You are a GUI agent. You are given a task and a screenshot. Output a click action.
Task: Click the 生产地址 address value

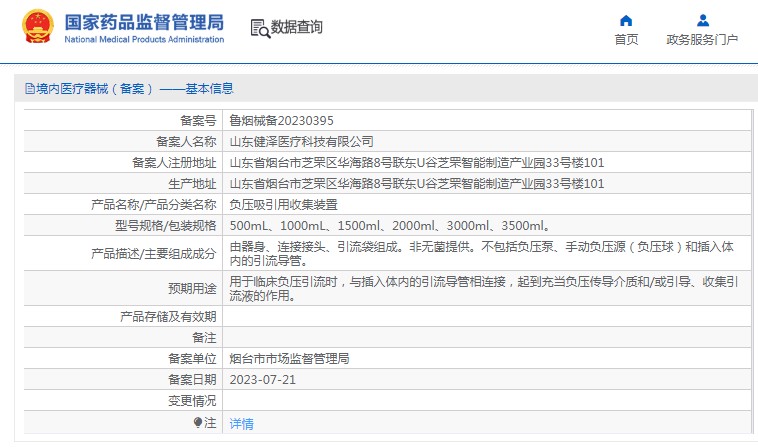[417, 184]
